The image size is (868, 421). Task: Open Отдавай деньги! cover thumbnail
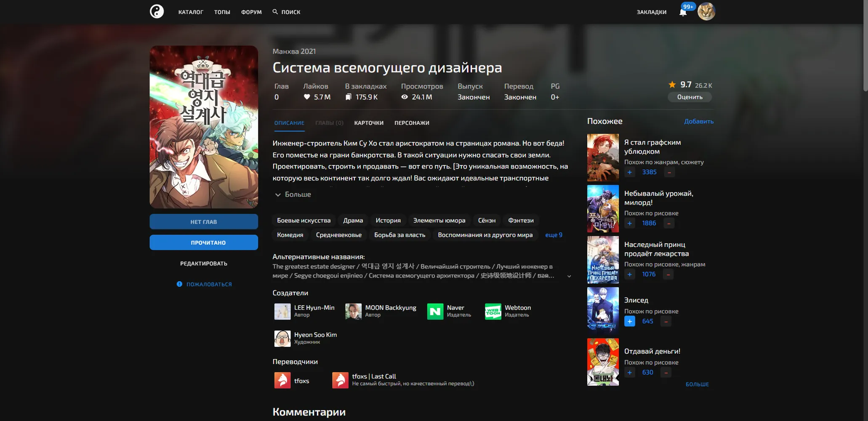[x=603, y=362]
